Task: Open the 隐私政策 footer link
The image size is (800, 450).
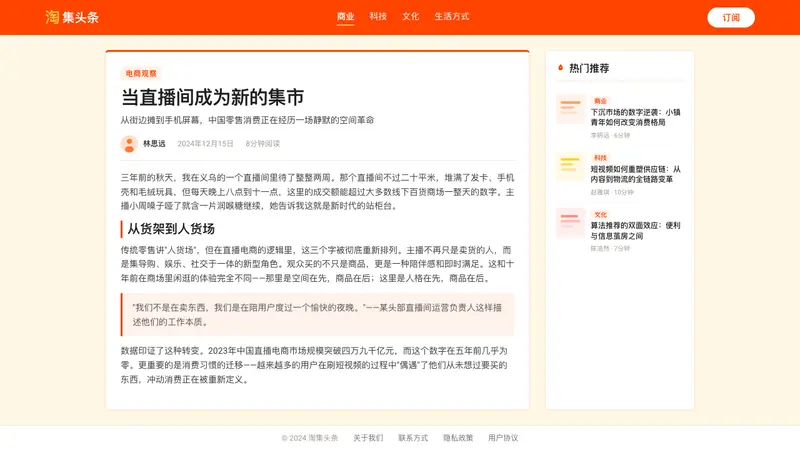Action: [x=458, y=438]
